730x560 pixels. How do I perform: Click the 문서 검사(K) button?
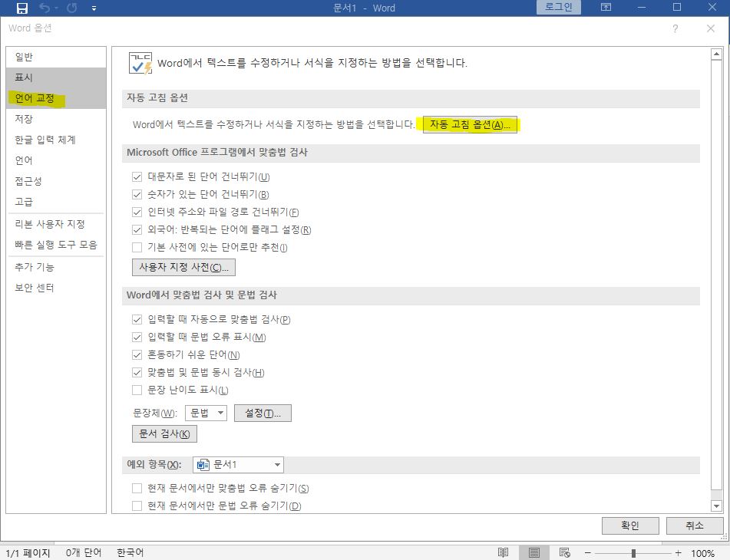(x=164, y=433)
